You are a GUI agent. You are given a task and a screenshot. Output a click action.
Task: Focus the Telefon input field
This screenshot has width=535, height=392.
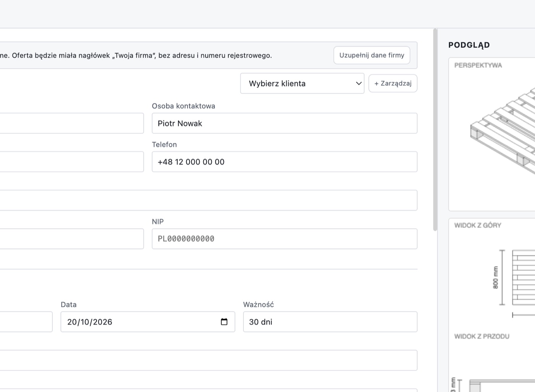(285, 162)
